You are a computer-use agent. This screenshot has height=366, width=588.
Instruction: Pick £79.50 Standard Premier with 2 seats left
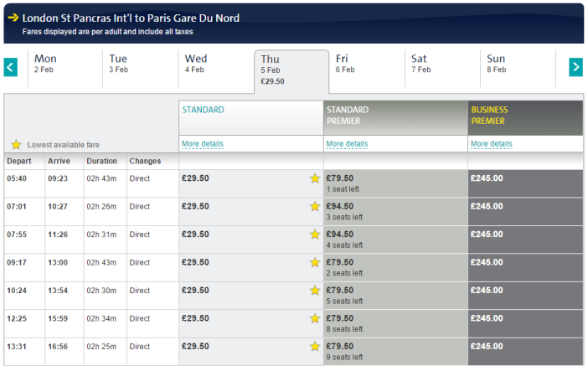(x=395, y=268)
